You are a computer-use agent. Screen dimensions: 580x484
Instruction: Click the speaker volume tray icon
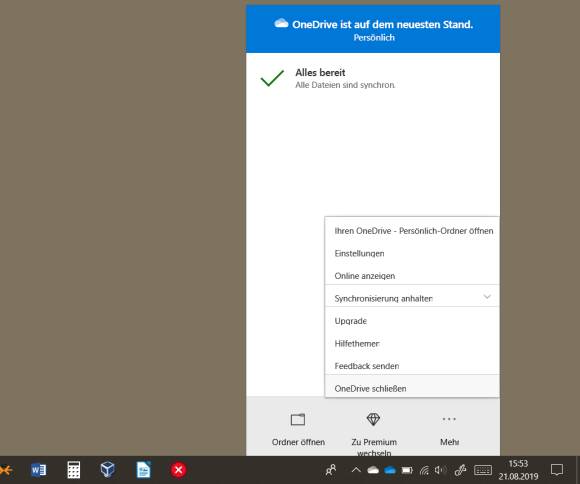[x=440, y=470]
